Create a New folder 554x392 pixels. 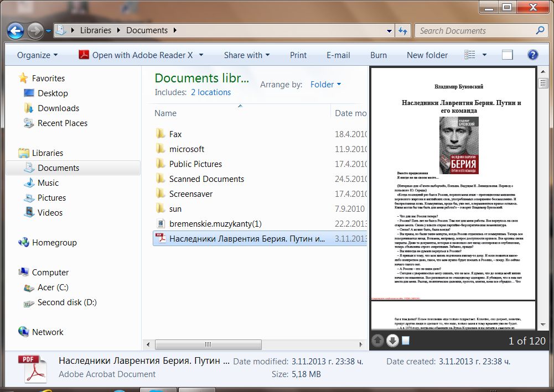(427, 55)
